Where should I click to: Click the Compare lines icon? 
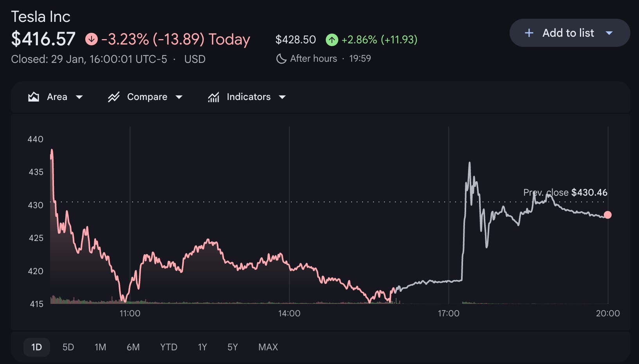pos(114,97)
